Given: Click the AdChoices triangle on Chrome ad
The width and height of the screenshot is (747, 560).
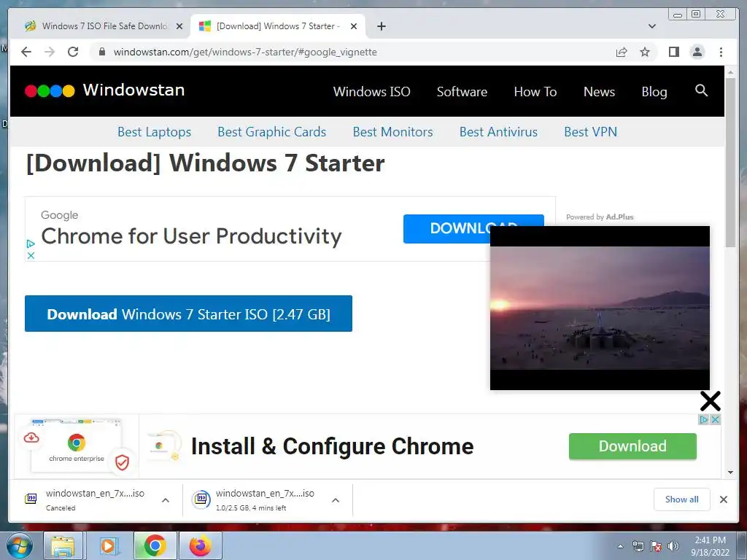Looking at the screenshot, I should coord(31,244).
